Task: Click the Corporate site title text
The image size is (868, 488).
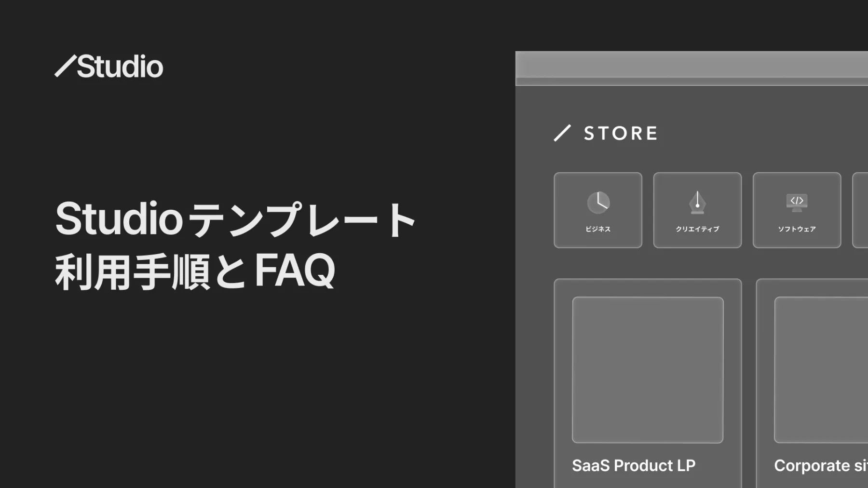Action: [x=821, y=465]
